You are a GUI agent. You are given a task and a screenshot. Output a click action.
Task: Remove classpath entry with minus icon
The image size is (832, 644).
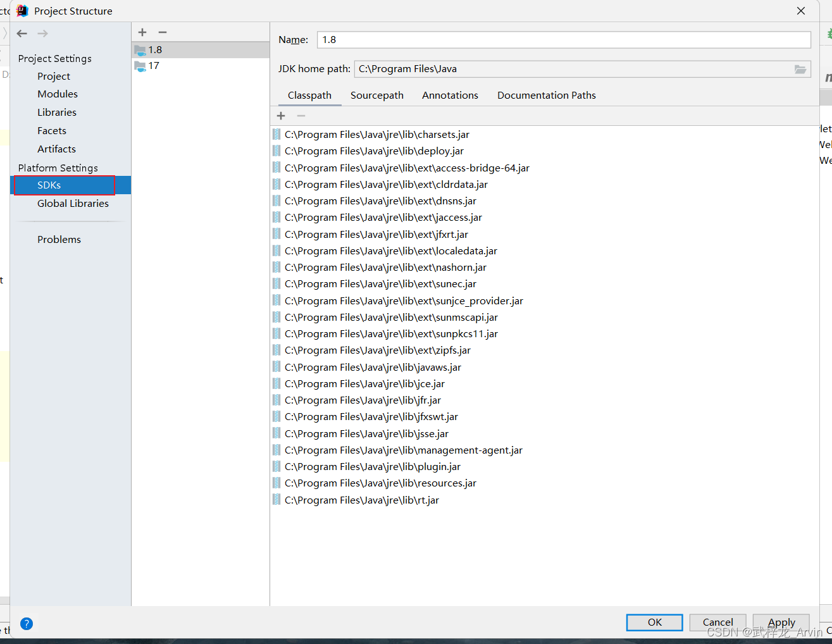pos(301,116)
